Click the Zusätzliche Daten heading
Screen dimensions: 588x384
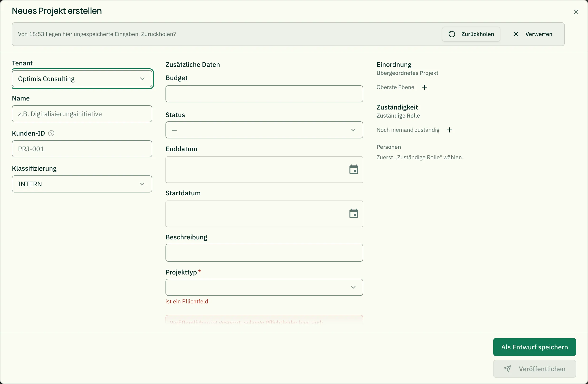click(x=193, y=65)
